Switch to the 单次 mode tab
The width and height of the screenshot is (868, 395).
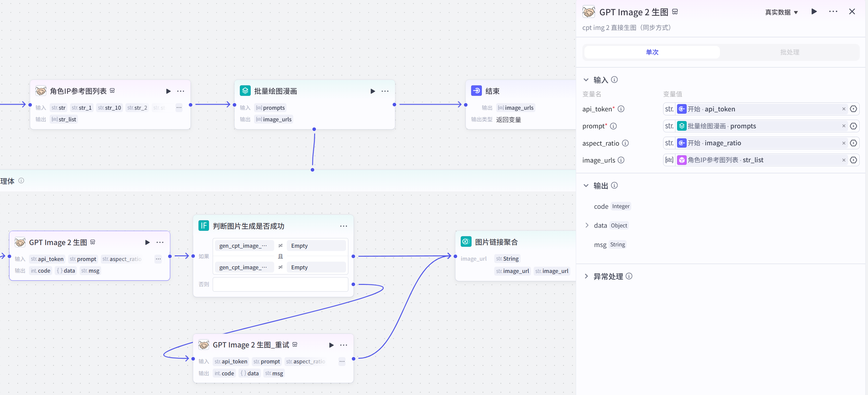(x=652, y=52)
